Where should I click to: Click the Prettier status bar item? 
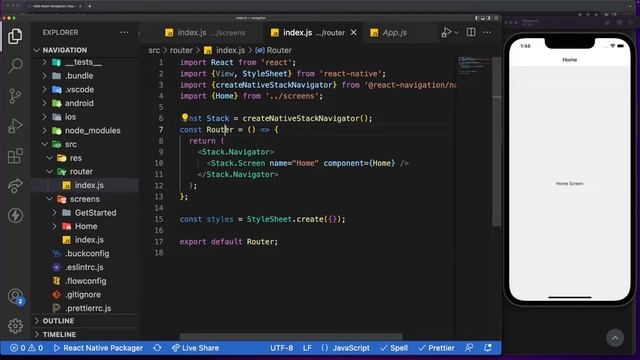click(x=436, y=348)
